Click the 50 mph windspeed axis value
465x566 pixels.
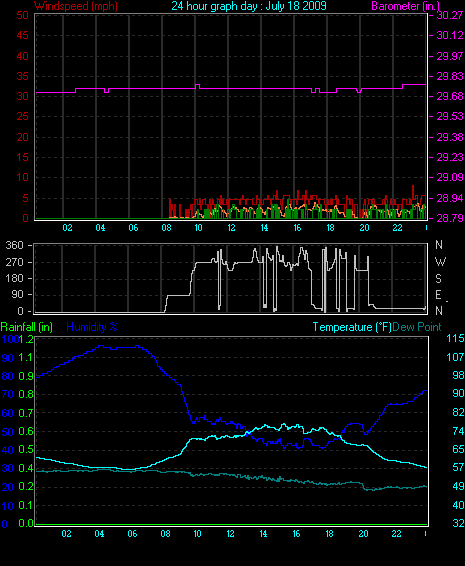(22, 15)
